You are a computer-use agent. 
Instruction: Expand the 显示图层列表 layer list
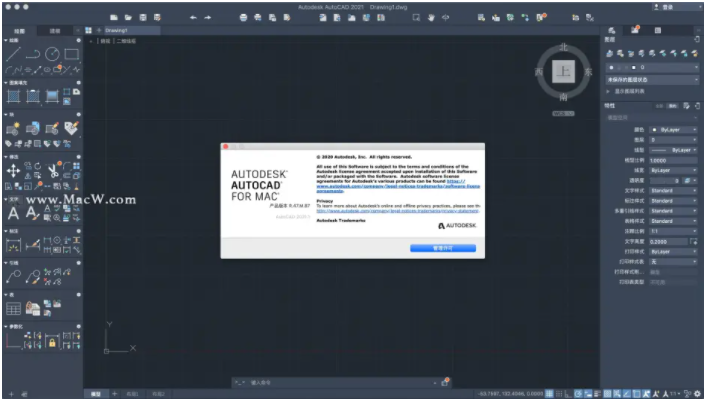(608, 91)
